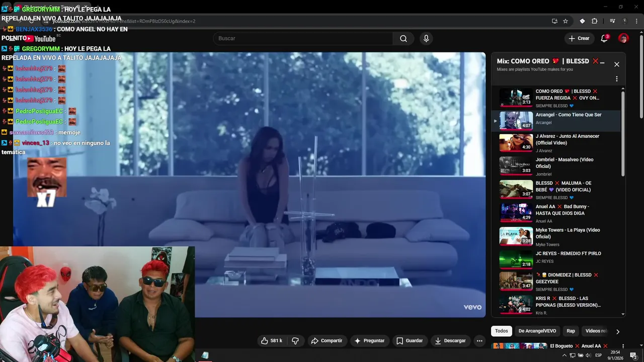Open clock showing 20:54 9/1/2026
644x362 pixels.
pyautogui.click(x=615, y=355)
